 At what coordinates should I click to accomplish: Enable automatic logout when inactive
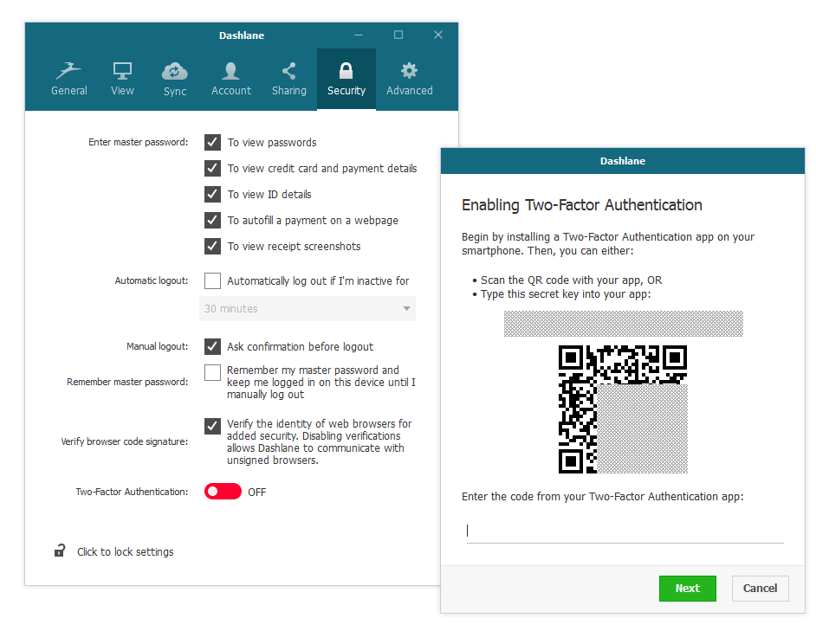point(212,280)
